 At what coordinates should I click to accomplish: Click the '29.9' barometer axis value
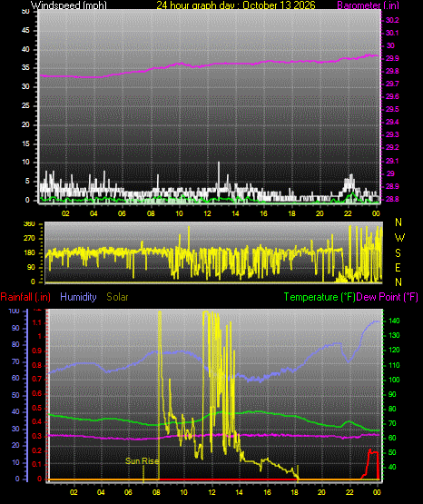(392, 58)
